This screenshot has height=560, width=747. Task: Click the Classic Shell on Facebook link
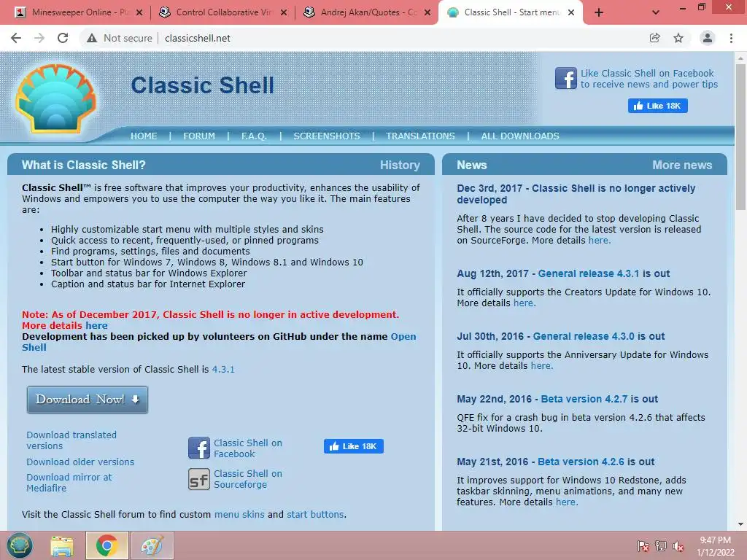pyautogui.click(x=248, y=448)
